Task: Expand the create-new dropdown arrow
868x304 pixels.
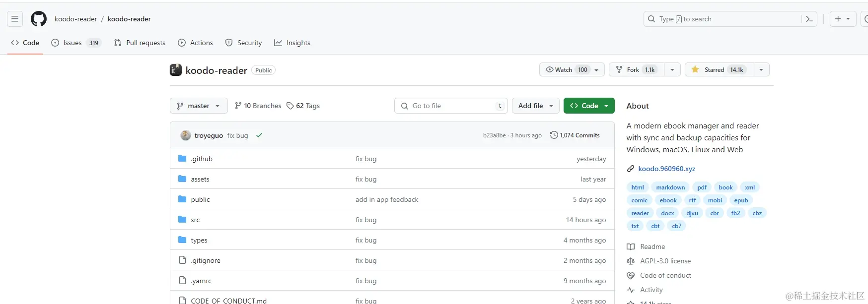Action: coord(848,19)
